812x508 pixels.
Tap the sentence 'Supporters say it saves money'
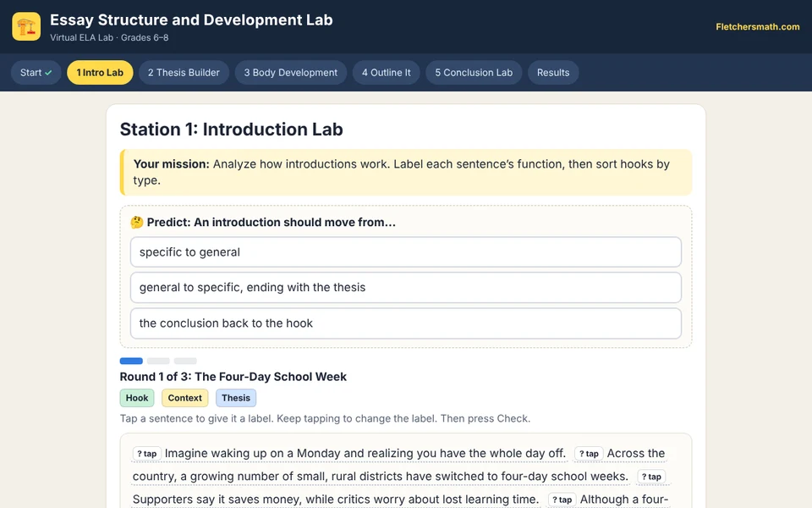336,500
